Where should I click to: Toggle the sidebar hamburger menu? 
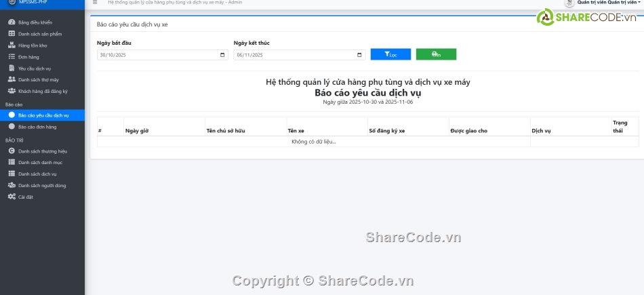click(94, 3)
